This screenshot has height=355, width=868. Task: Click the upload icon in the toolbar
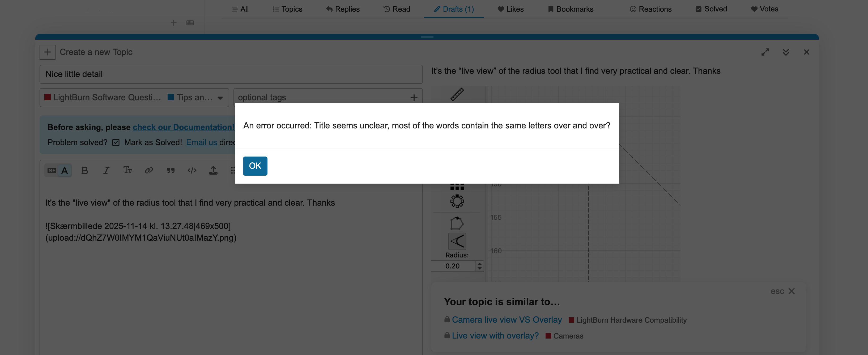213,170
